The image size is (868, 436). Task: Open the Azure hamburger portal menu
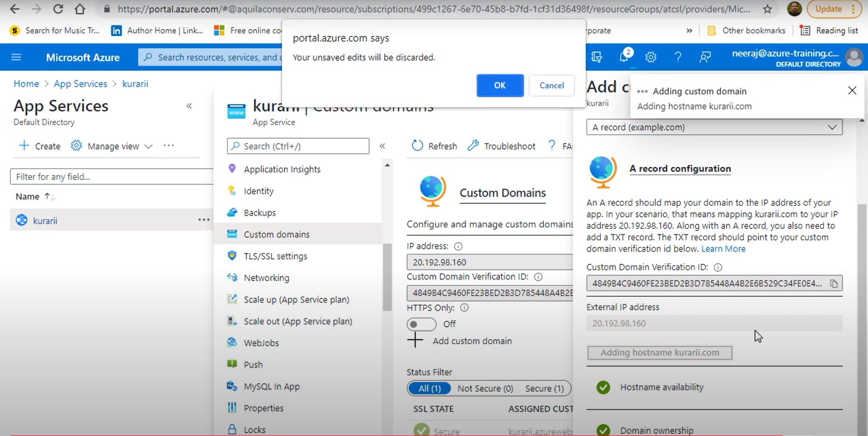[x=16, y=57]
